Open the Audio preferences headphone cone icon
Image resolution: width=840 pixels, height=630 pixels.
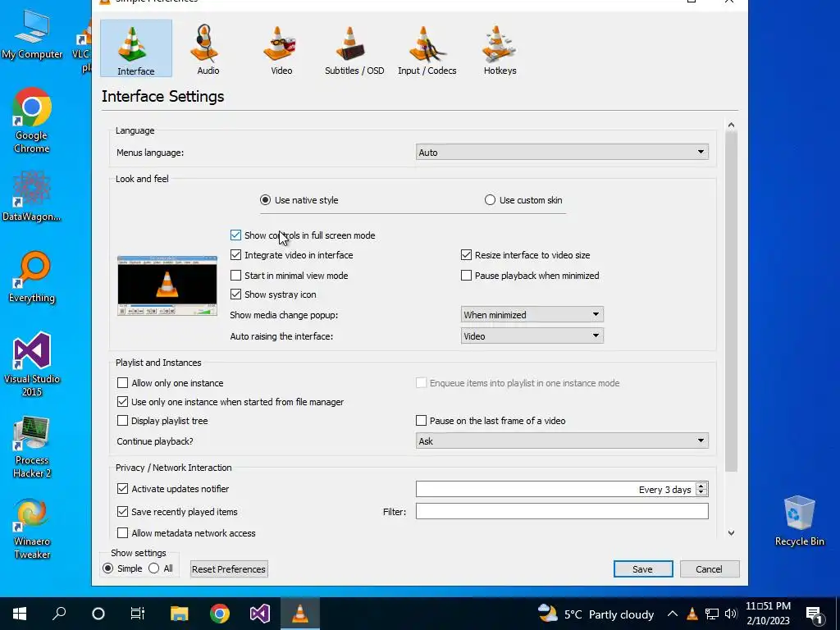[208, 48]
